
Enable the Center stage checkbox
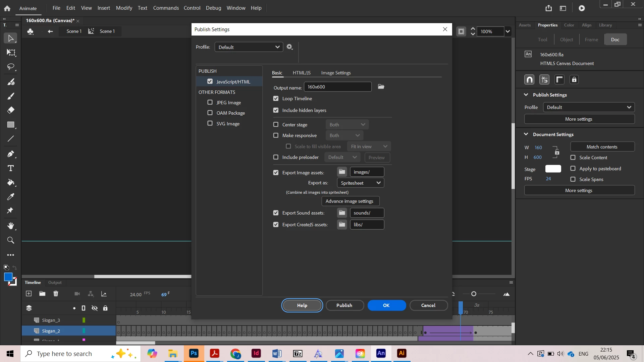click(276, 125)
